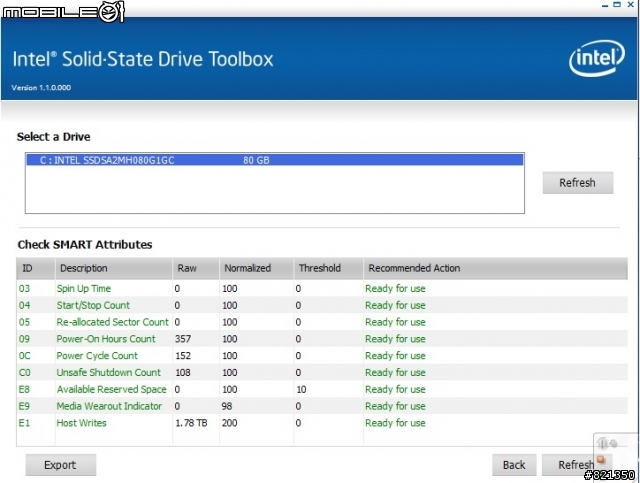The width and height of the screenshot is (640, 483).
Task: Click the Recommended Action column header
Action: [496, 268]
